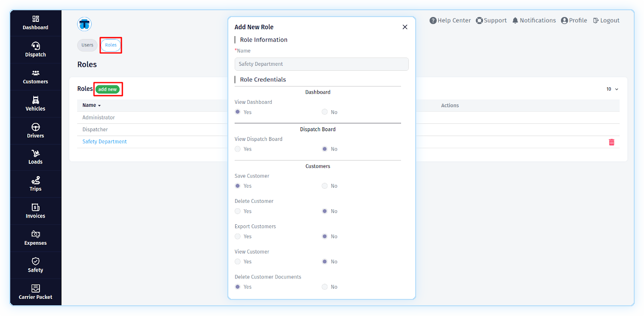Screen dimensions: 644x316
Task: Click the green add new button
Action: 107,89
